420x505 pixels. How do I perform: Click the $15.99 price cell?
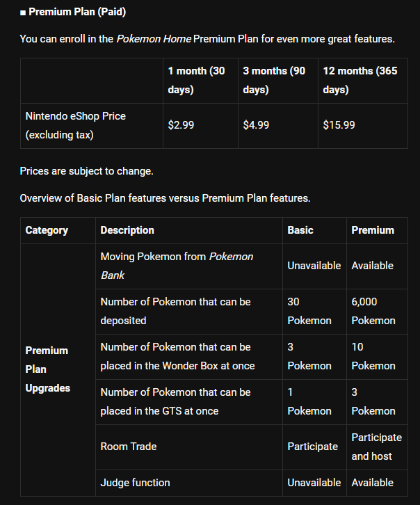coord(363,126)
